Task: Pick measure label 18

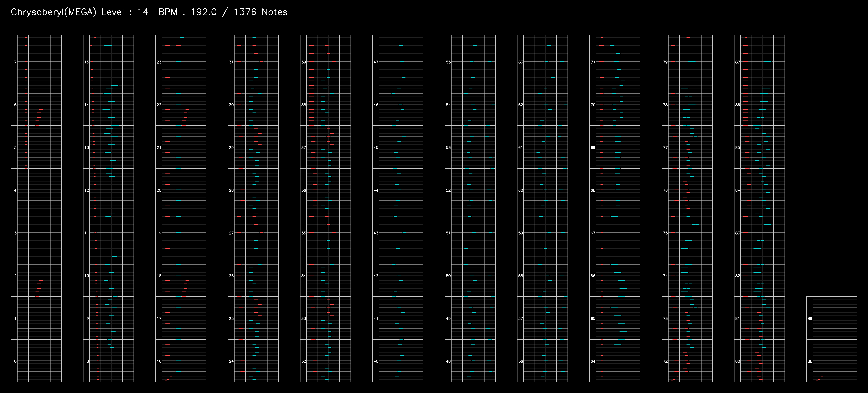Action: point(159,276)
